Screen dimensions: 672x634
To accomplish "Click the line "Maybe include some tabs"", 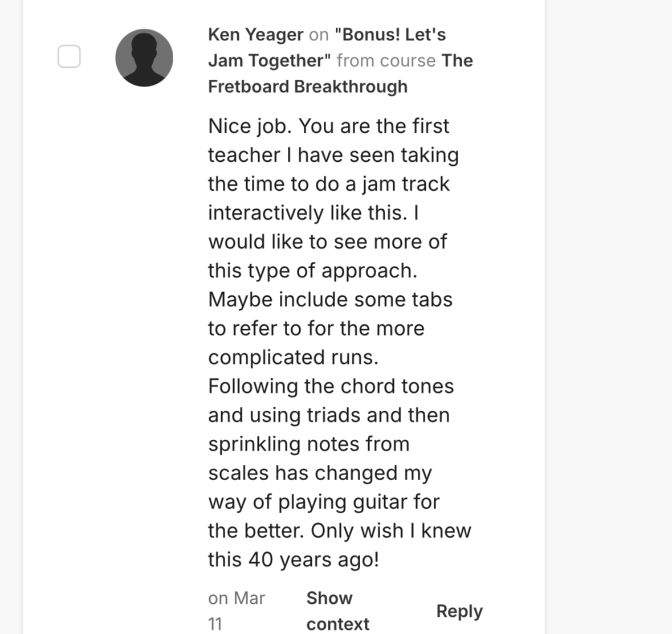I will pyautogui.click(x=330, y=300).
